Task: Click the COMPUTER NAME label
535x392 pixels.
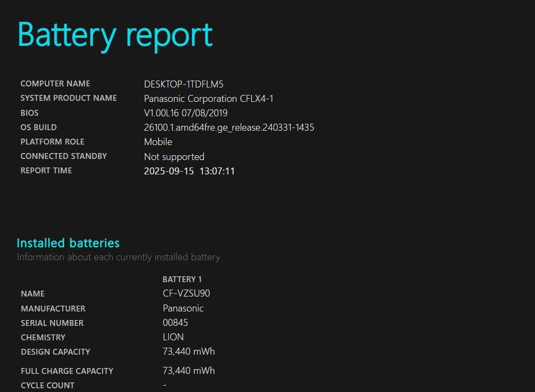Action: pyautogui.click(x=55, y=84)
